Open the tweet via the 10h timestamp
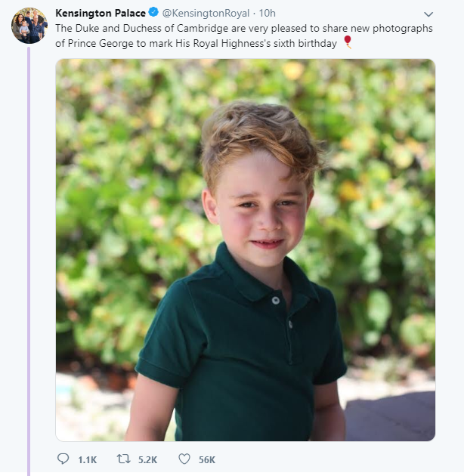This screenshot has height=476, width=464. pos(268,13)
